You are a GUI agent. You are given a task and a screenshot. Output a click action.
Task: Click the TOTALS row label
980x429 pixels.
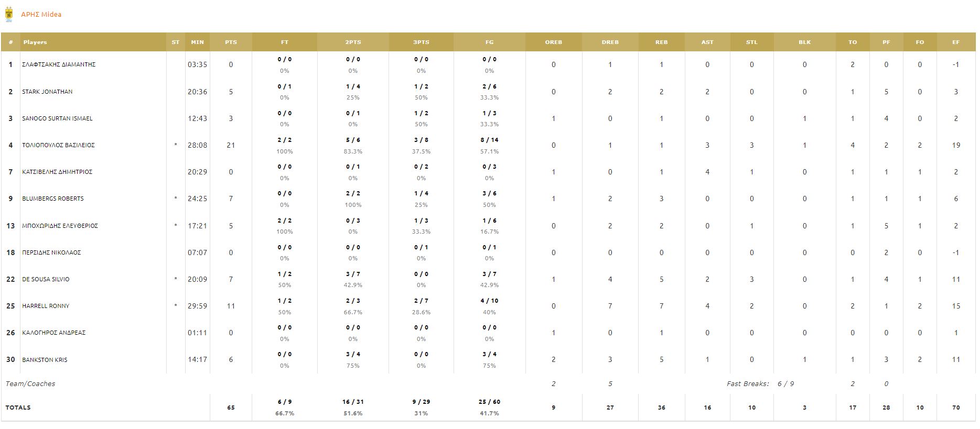tap(18, 408)
